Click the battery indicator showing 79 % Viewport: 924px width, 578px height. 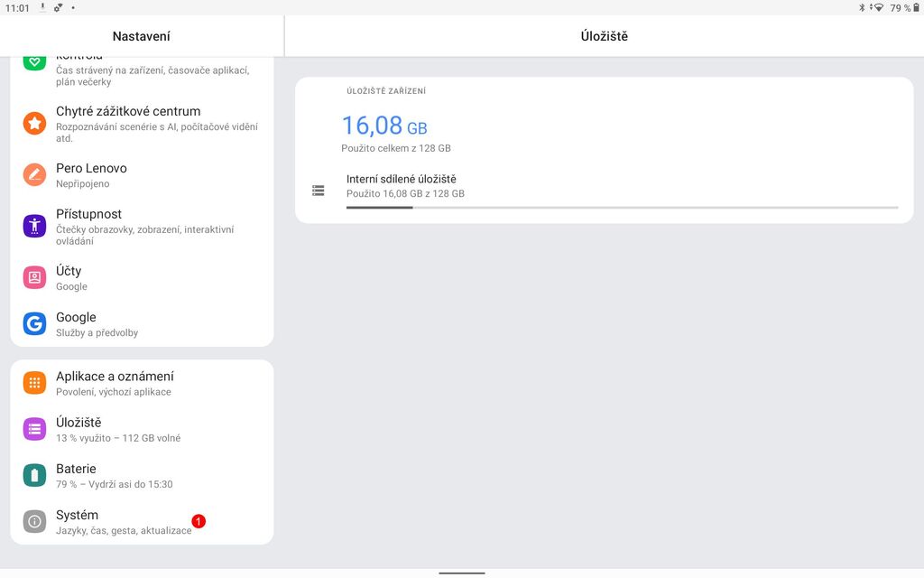tap(899, 7)
